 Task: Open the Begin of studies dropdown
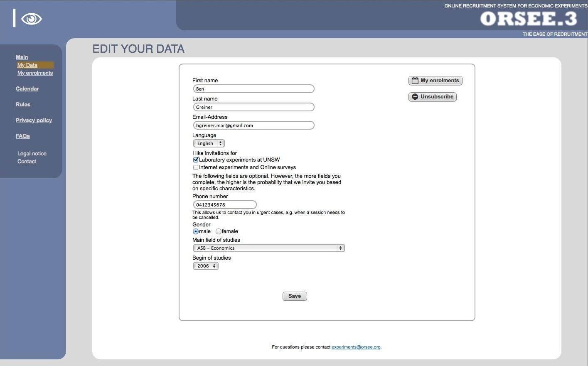(205, 265)
